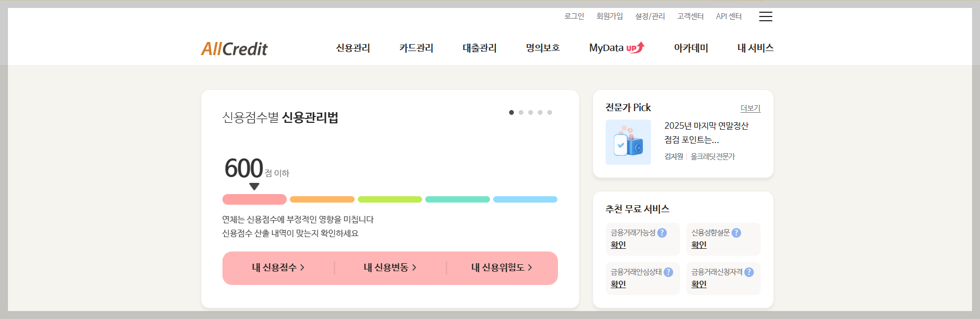Viewport: 980px width, 319px height.
Task: Click 확인 under 금융거래가능성
Action: 618,245
